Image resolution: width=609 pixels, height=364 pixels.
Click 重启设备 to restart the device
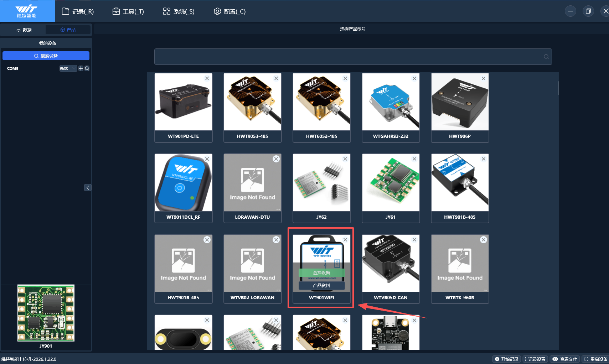point(595,359)
